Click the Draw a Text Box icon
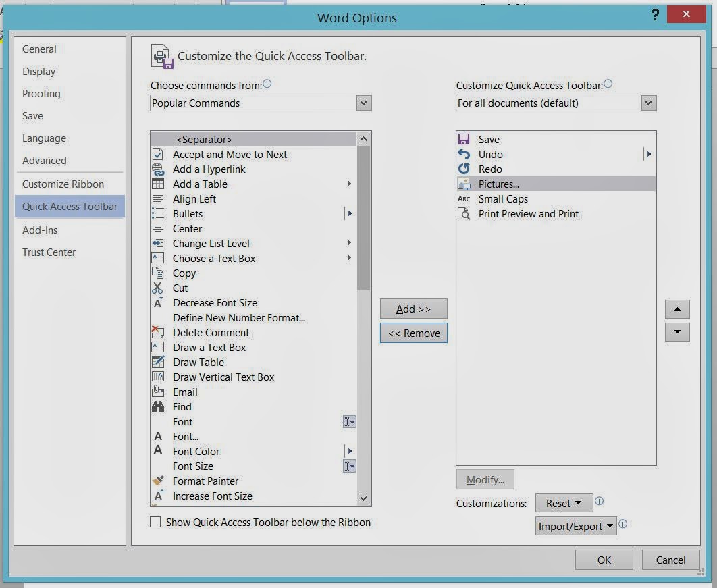This screenshot has height=588, width=717. (x=158, y=347)
